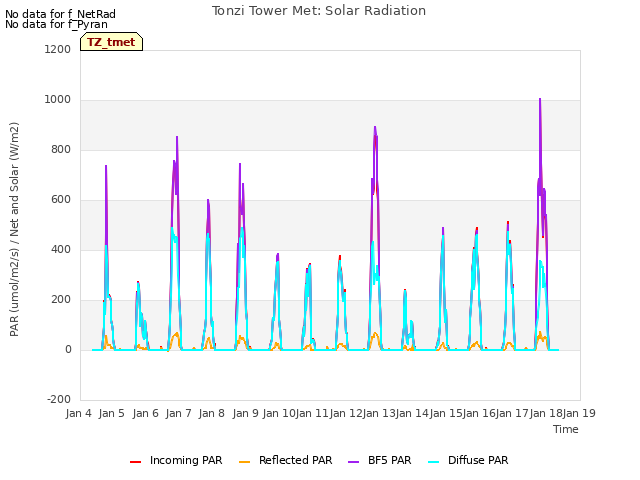Click the low cyan peak on Jan 14

coord(405,291)
